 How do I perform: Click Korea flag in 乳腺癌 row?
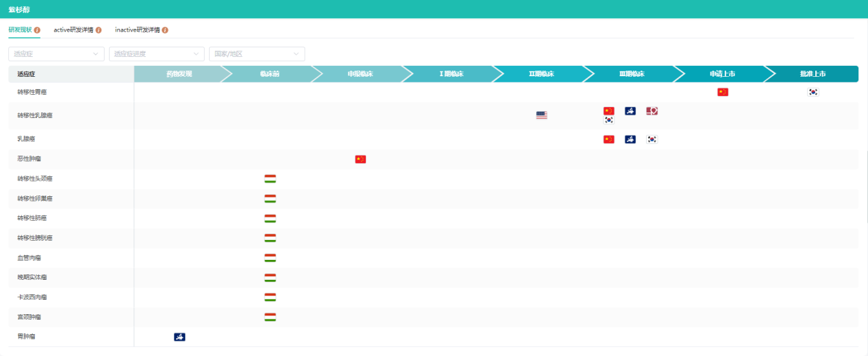pos(652,139)
